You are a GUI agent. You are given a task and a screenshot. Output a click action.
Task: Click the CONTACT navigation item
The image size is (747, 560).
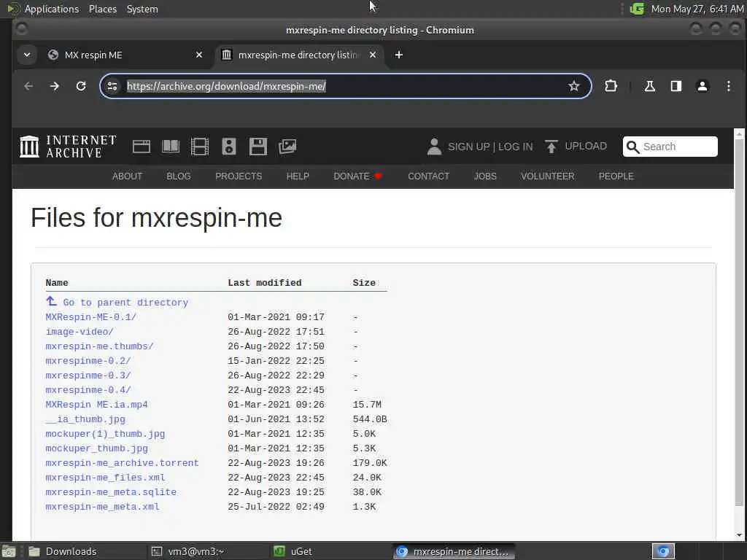(428, 176)
